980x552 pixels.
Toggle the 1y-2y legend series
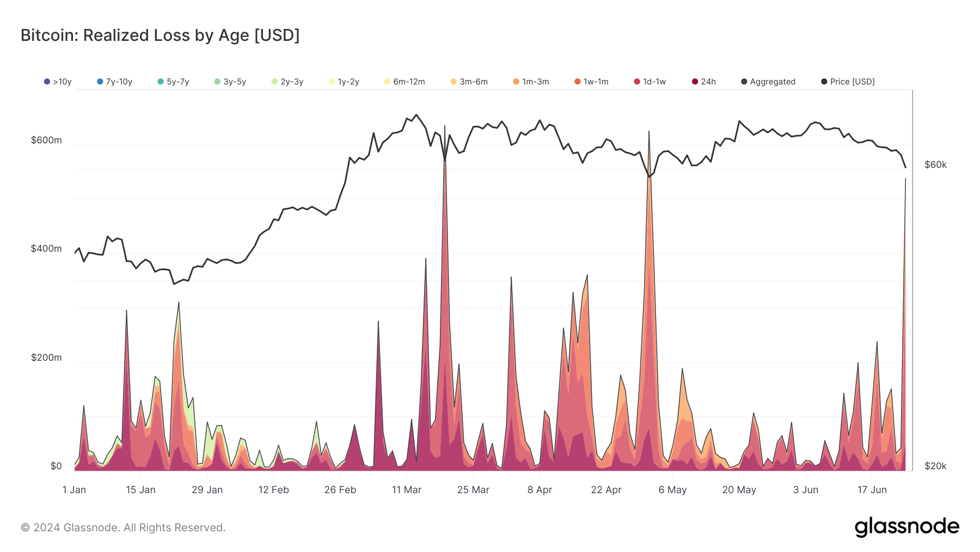tap(344, 82)
